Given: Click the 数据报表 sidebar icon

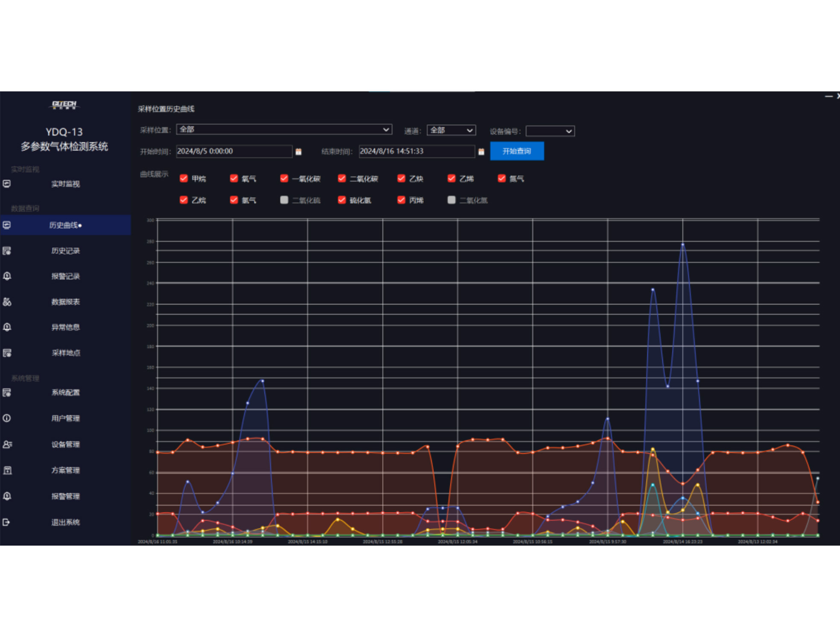Looking at the screenshot, I should [7, 302].
